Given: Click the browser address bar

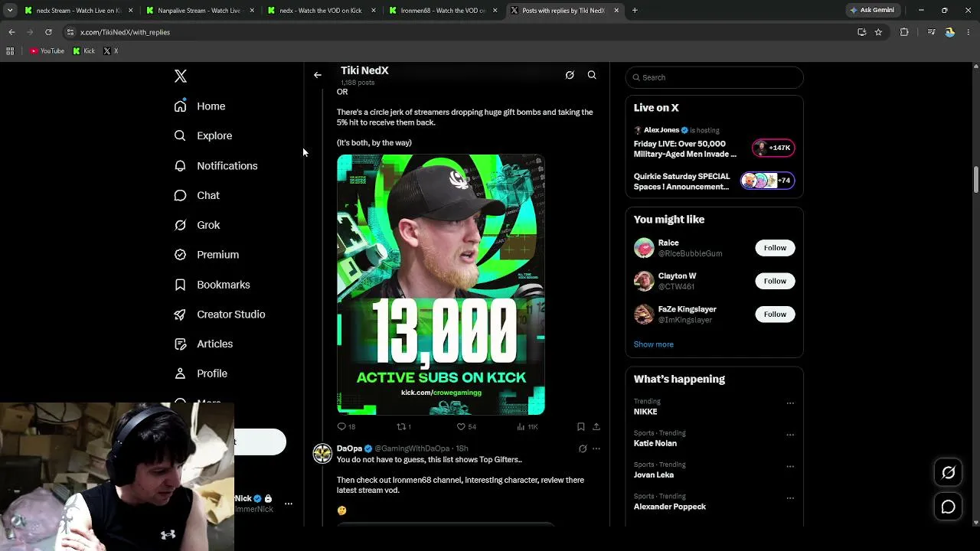Looking at the screenshot, I should 459,32.
